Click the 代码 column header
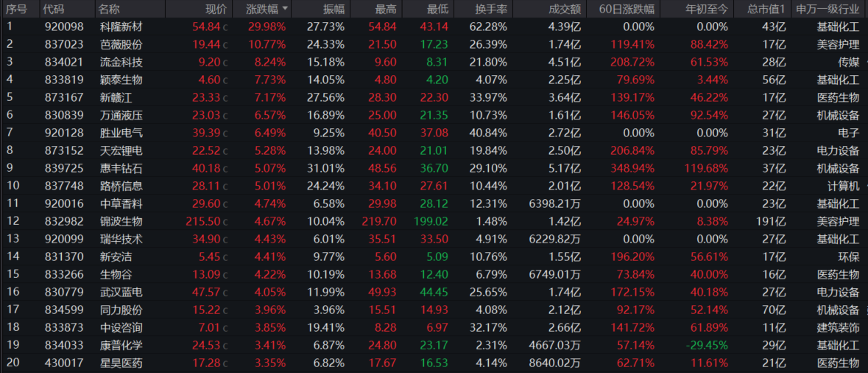 click(x=54, y=9)
